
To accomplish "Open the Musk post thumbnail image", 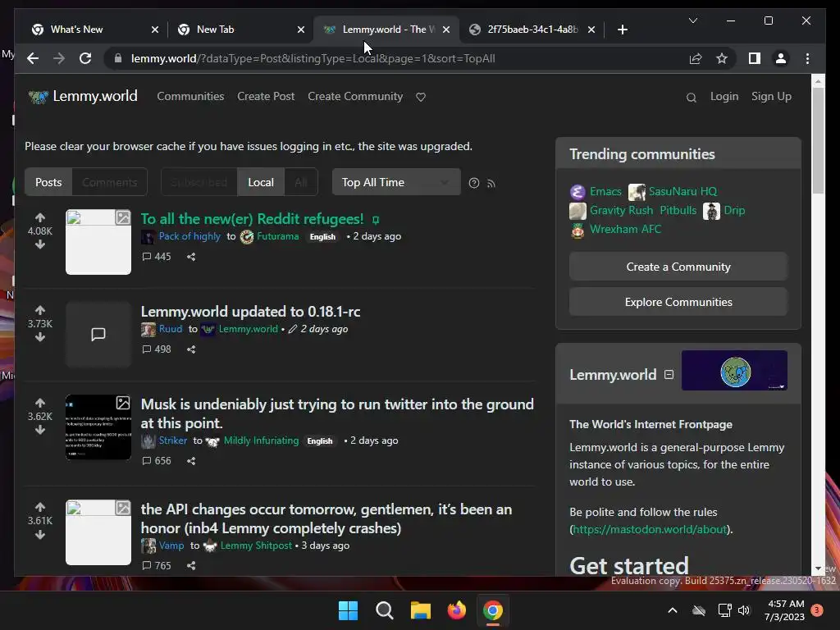I will click(98, 427).
